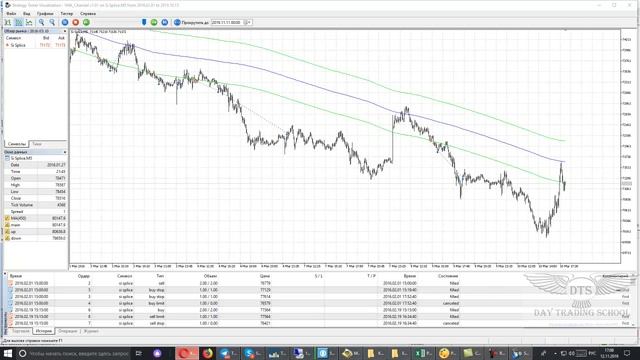Open the Торговля tab
This screenshot has width=640, height=360.
20,331
